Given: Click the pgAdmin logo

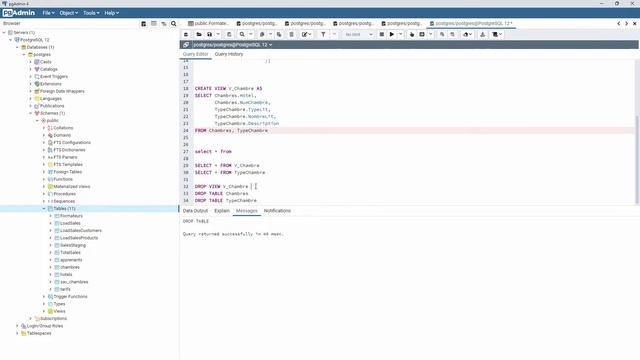Looking at the screenshot, I should coord(19,13).
